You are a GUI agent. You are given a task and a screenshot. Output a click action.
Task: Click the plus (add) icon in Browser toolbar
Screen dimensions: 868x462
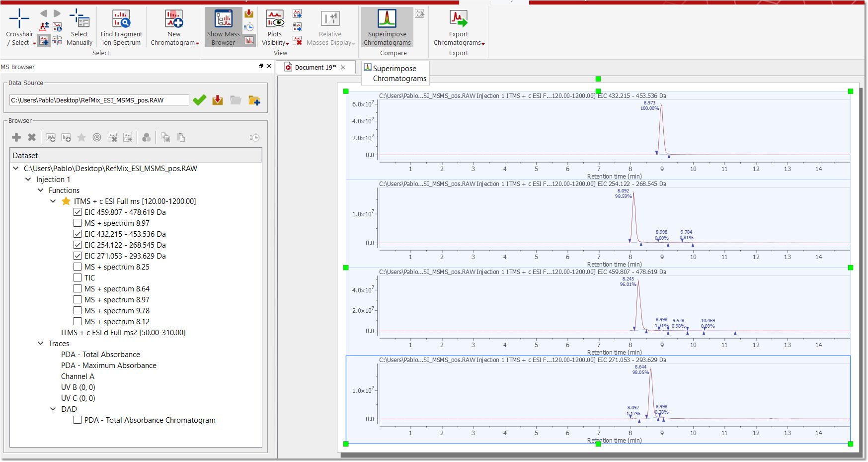click(16, 137)
